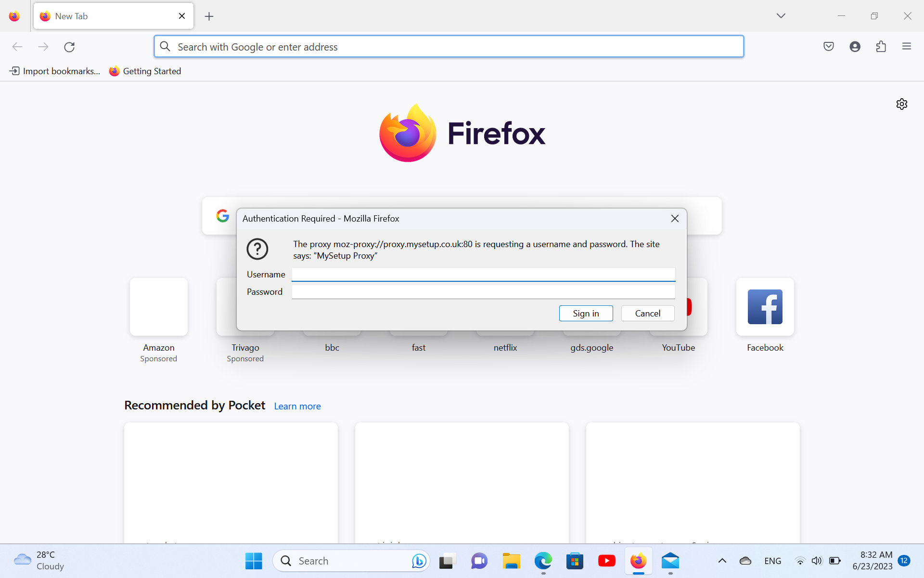Viewport: 924px width, 578px height.
Task: Show hidden system tray icons chevron
Action: (x=722, y=561)
